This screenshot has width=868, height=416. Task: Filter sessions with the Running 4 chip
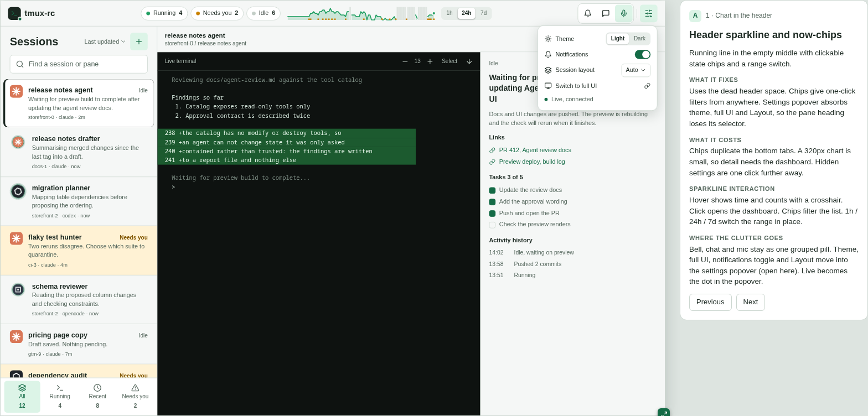[164, 13]
